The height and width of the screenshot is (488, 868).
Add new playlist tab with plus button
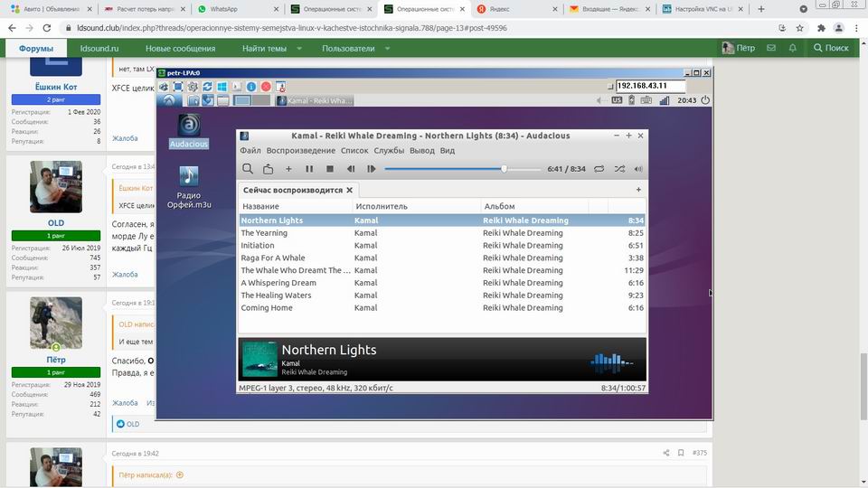tap(638, 190)
